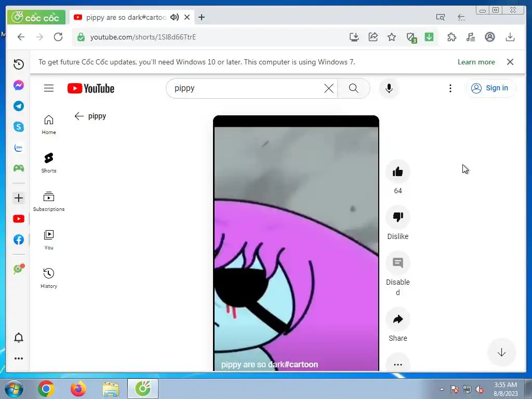Open Zalo in the sidebar
Image resolution: width=532 pixels, height=399 pixels.
pyautogui.click(x=19, y=148)
